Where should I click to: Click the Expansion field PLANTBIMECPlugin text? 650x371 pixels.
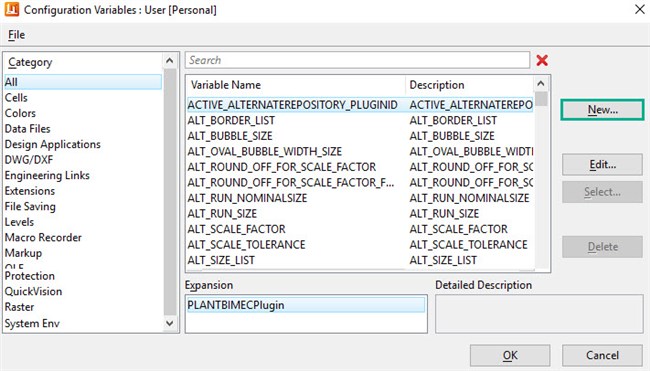(236, 305)
